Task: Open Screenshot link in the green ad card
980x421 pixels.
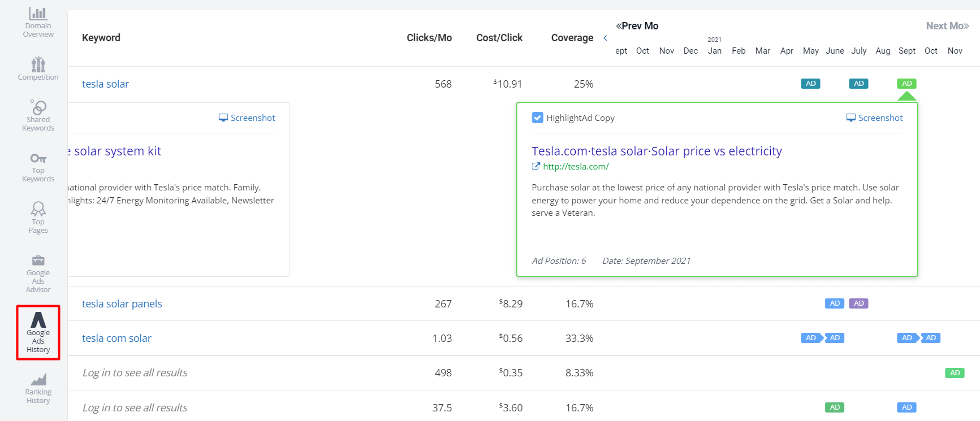Action: [x=874, y=118]
